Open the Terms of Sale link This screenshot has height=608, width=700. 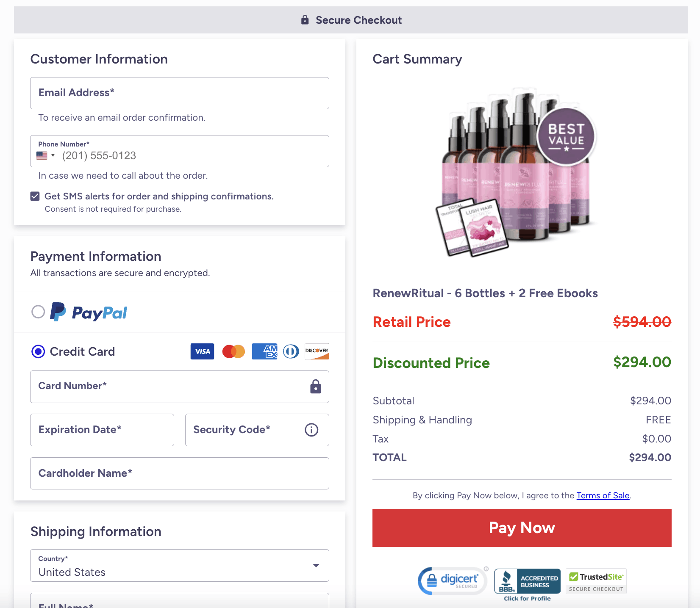[603, 495]
